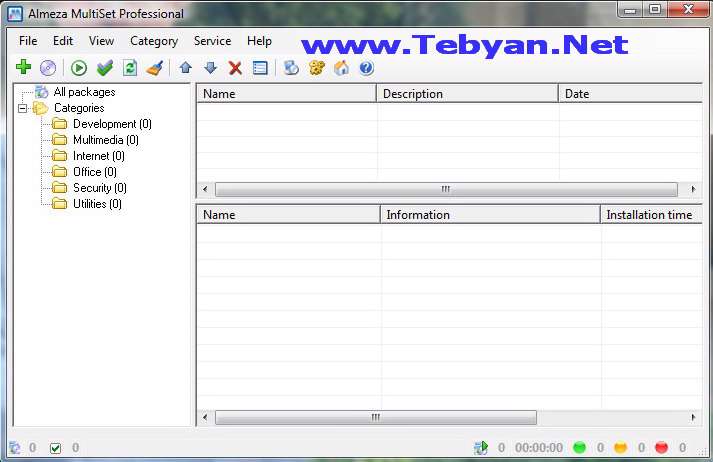Click the blue question mark help icon
Image resolution: width=713 pixels, height=462 pixels.
(x=367, y=68)
